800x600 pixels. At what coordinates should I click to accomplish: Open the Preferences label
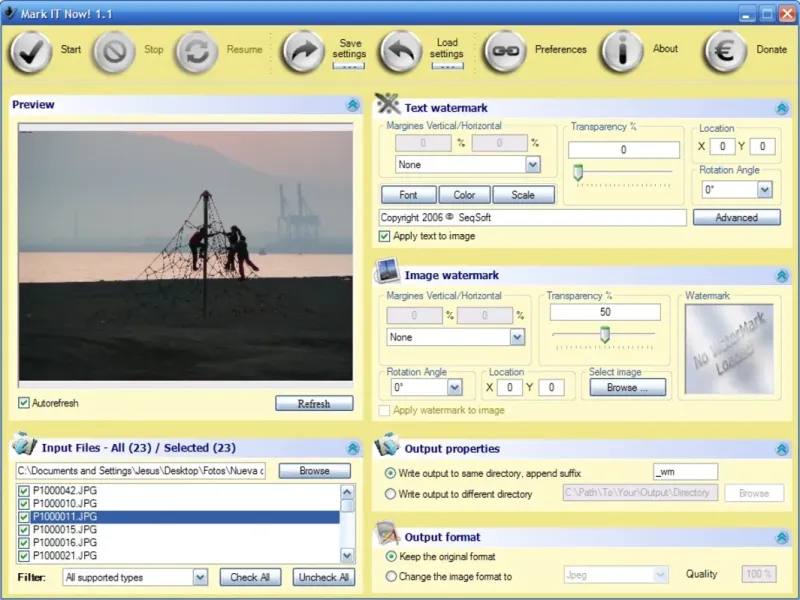[x=561, y=49]
